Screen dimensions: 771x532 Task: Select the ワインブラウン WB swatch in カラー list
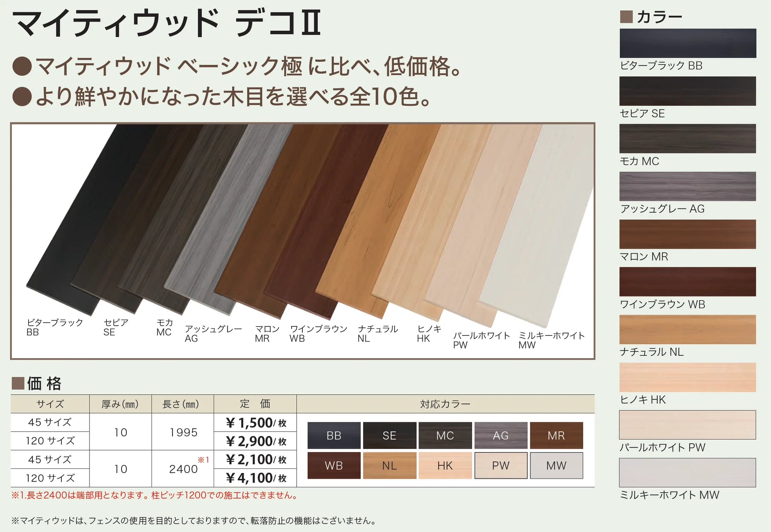coord(688,282)
